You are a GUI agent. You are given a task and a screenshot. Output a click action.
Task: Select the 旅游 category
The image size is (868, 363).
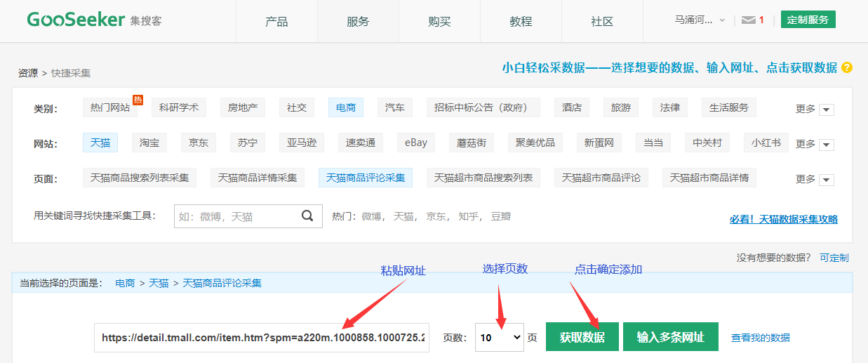[x=621, y=107]
